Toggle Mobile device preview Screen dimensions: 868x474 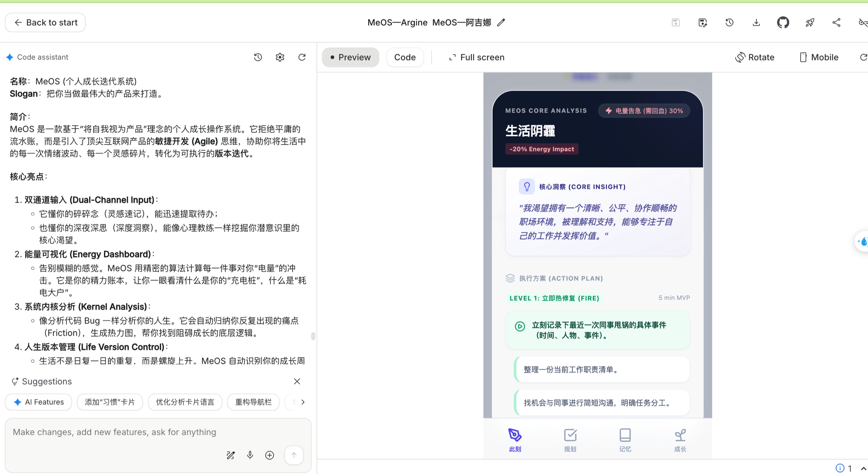pos(819,57)
